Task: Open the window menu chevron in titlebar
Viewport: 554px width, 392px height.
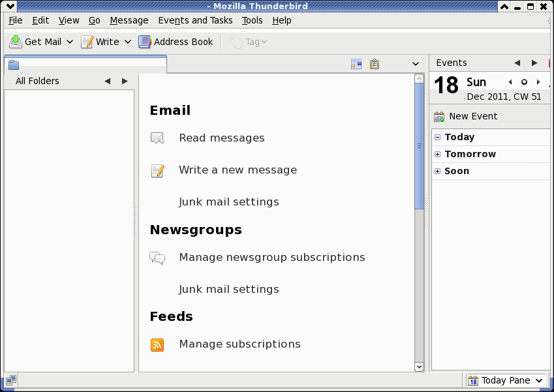Action: point(10,7)
